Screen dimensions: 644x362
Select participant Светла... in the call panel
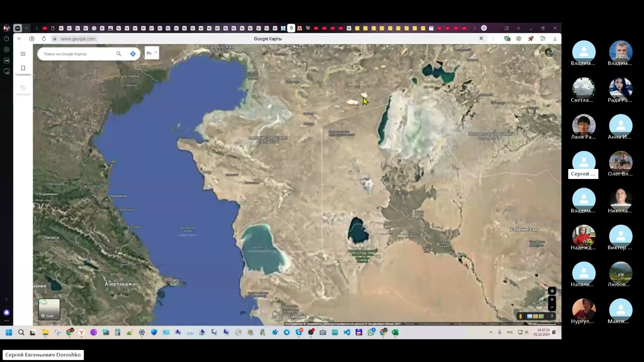pyautogui.click(x=584, y=89)
